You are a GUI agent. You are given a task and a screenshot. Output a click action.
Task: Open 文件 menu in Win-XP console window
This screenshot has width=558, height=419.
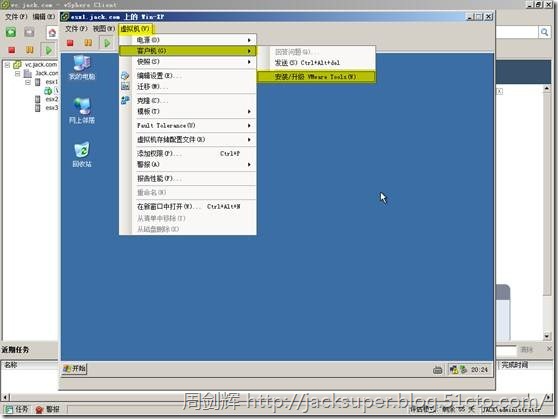pyautogui.click(x=76, y=29)
